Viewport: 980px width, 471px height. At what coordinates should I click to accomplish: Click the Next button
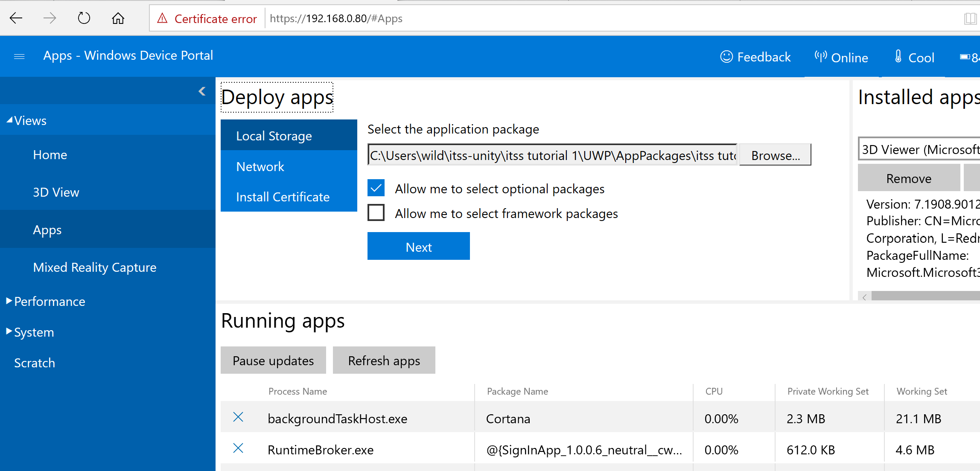point(418,247)
